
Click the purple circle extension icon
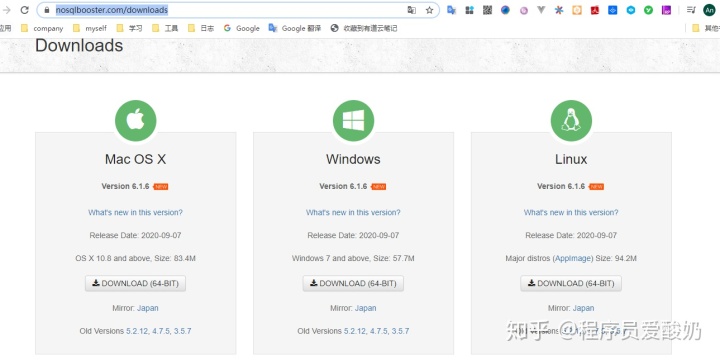tap(523, 10)
